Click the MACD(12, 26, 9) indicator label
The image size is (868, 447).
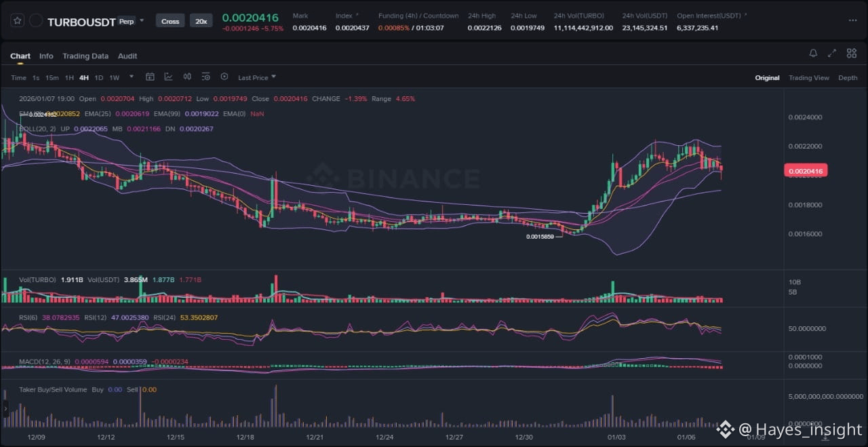pyautogui.click(x=45, y=362)
